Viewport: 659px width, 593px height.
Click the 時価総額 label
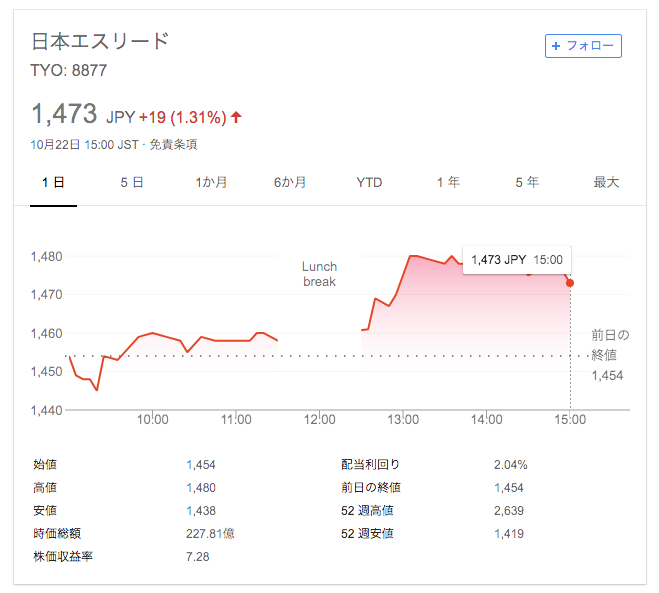57,534
